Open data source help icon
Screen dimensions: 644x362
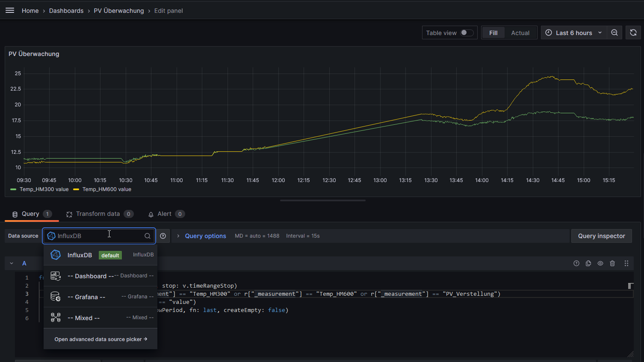[x=163, y=236]
